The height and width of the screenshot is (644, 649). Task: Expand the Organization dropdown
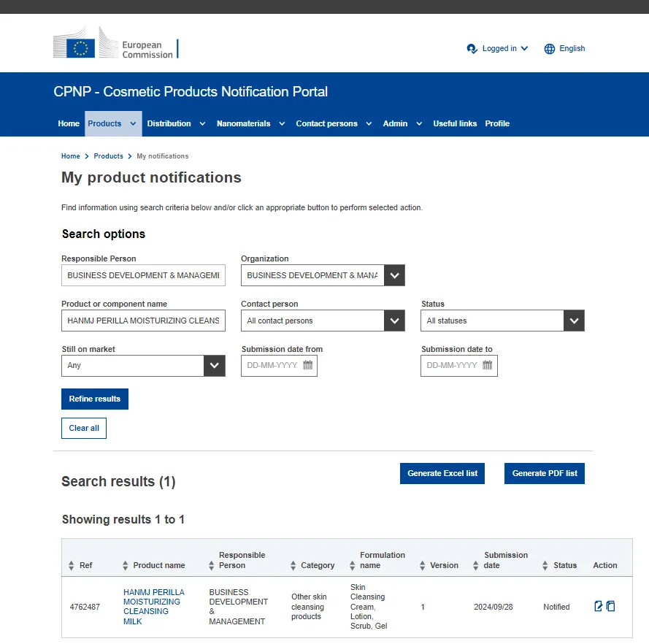(x=394, y=275)
